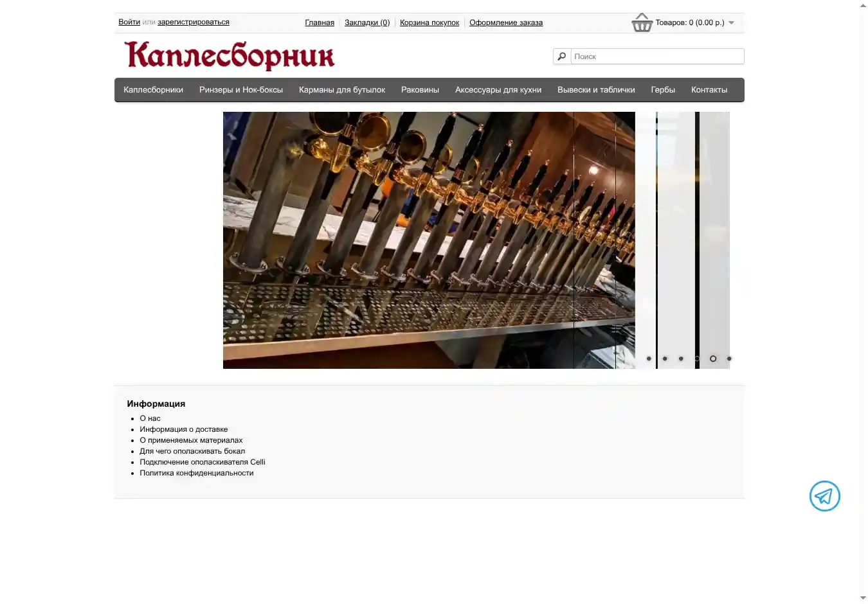Select the first slider pagination dot

(x=649, y=359)
